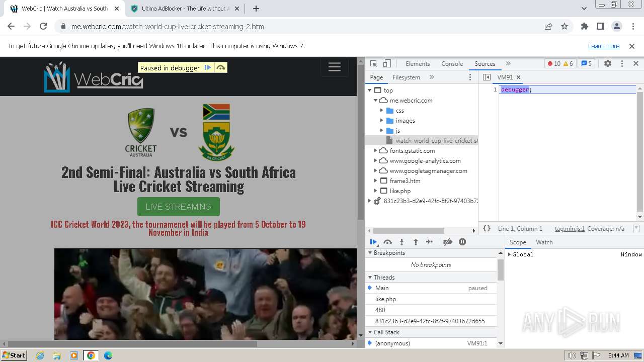
Task: Open the webpage hamburger menu
Action: [x=335, y=67]
